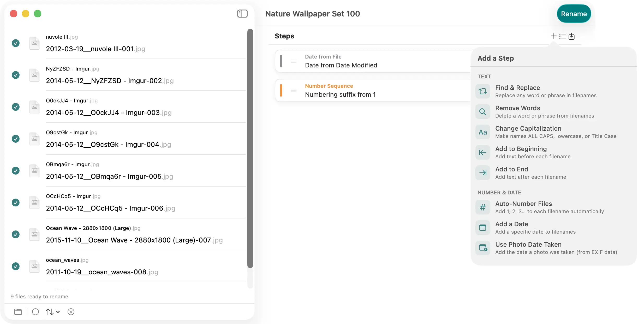The image size is (644, 324).
Task: Open the sort order dropdown arrows
Action: pos(53,312)
